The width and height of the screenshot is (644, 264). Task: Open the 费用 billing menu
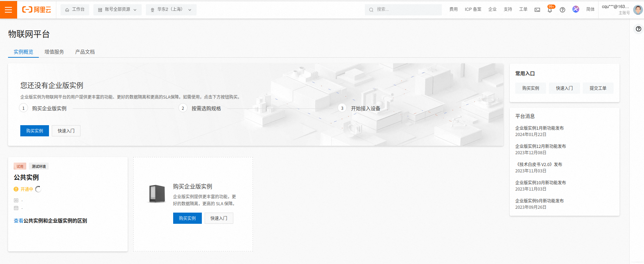pos(453,9)
